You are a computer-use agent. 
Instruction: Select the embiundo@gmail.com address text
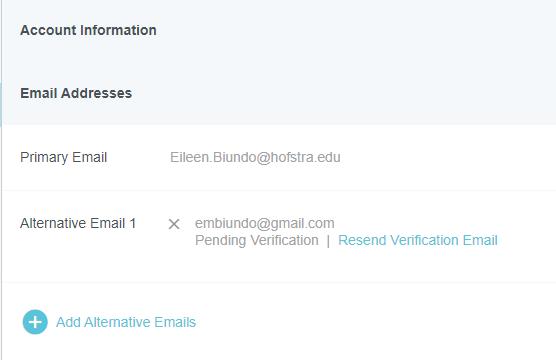coord(265,223)
